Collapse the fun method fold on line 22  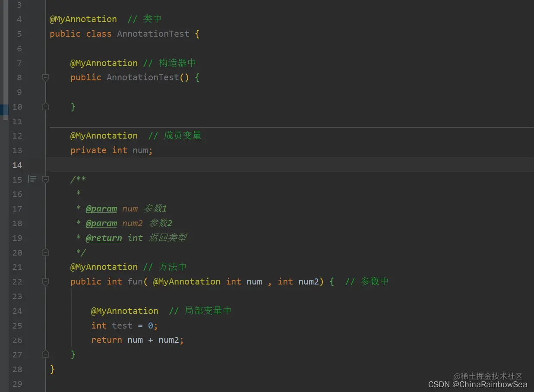pos(45,281)
